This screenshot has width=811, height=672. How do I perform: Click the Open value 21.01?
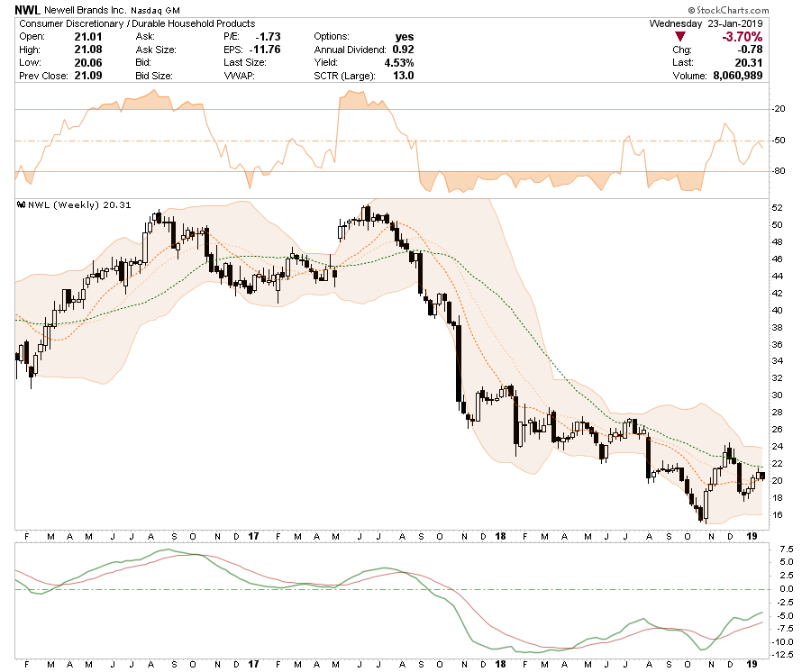[88, 37]
